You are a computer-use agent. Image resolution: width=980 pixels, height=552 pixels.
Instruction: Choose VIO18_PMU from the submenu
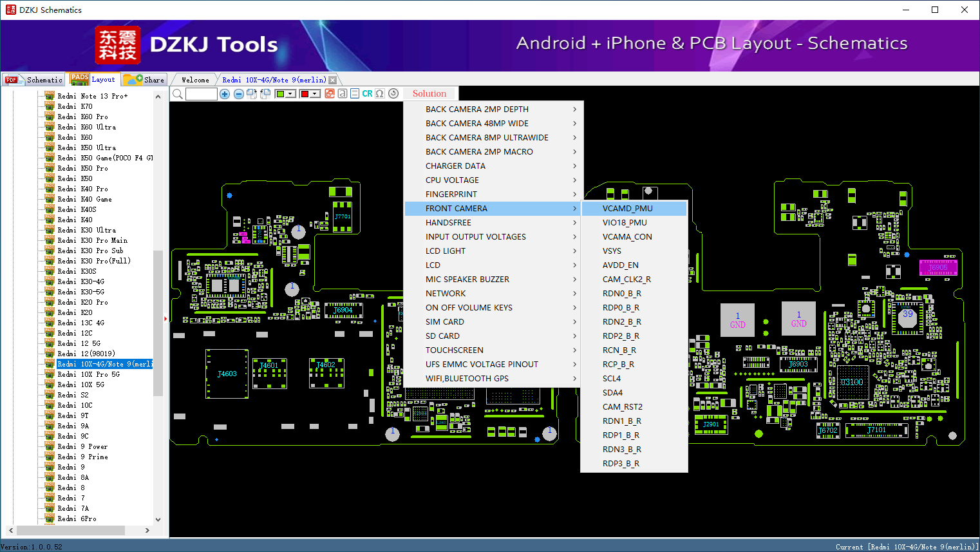[634, 223]
